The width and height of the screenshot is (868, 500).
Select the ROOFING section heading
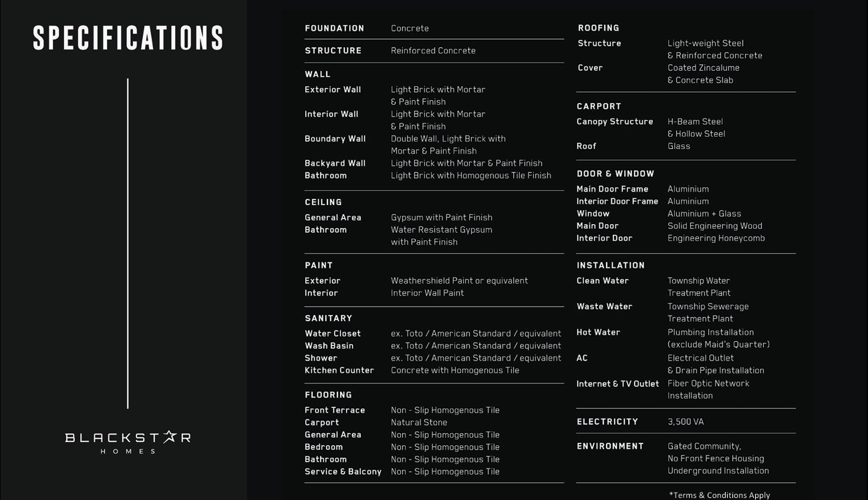tap(598, 28)
